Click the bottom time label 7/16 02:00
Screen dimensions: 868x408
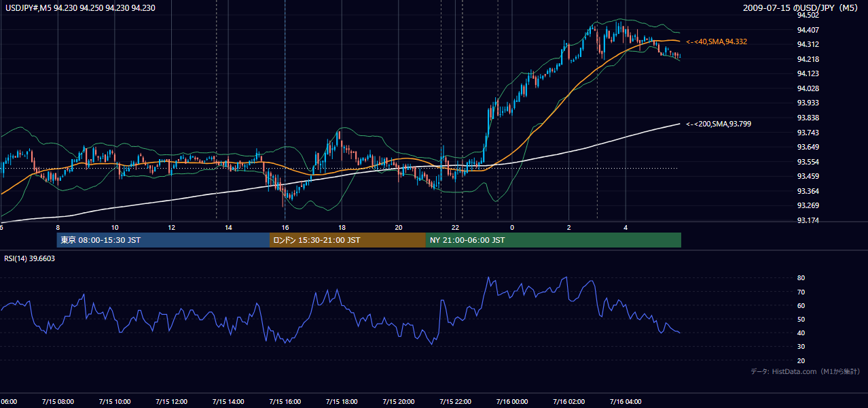tap(569, 401)
